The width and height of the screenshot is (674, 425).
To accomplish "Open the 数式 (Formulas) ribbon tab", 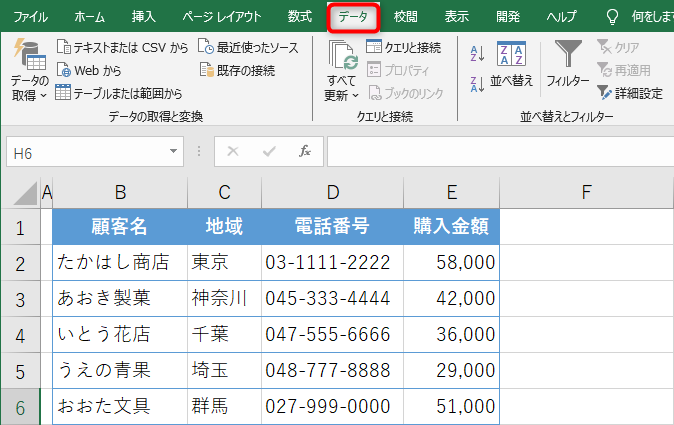I will coord(299,17).
